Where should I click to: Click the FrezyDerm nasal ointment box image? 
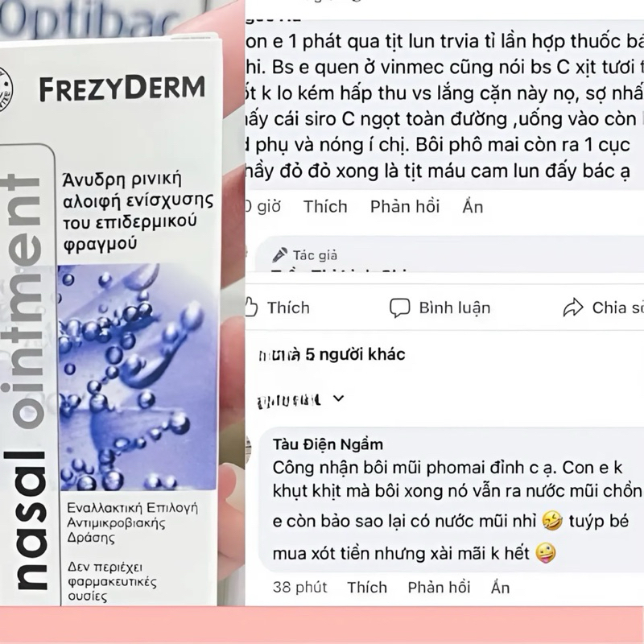111,320
